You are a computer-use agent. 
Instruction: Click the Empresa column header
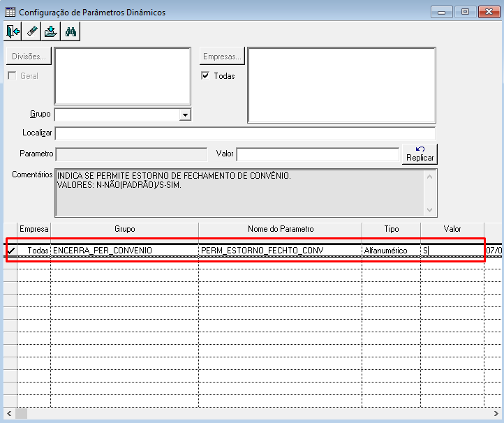tap(34, 229)
